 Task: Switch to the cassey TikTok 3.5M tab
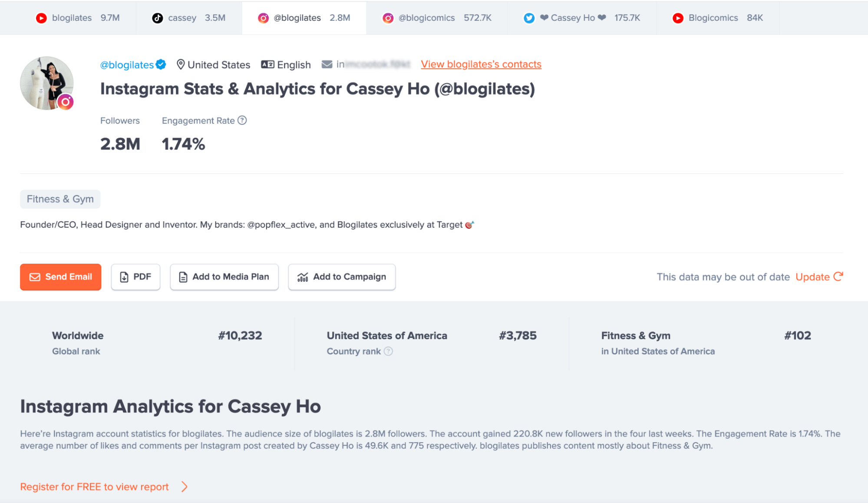(188, 18)
